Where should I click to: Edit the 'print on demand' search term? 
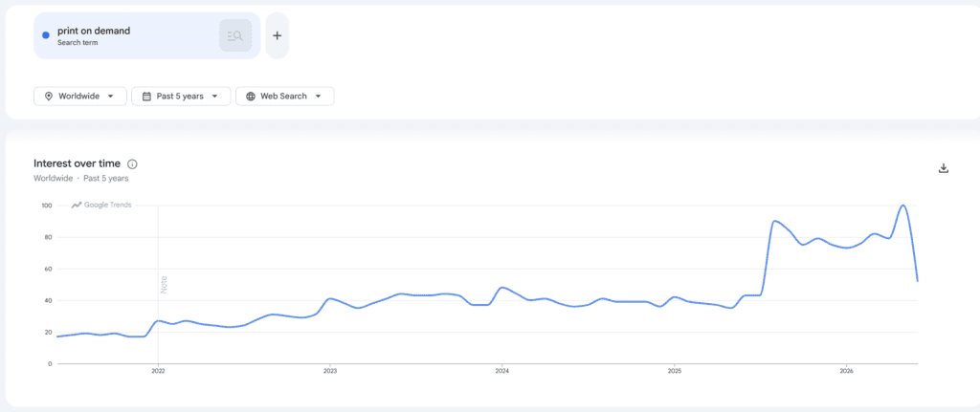click(x=94, y=31)
